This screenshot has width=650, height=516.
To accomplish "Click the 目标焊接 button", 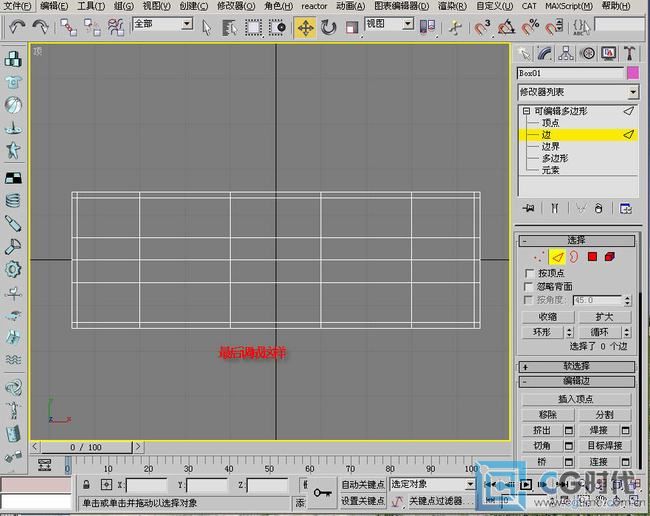I will click(x=604, y=446).
